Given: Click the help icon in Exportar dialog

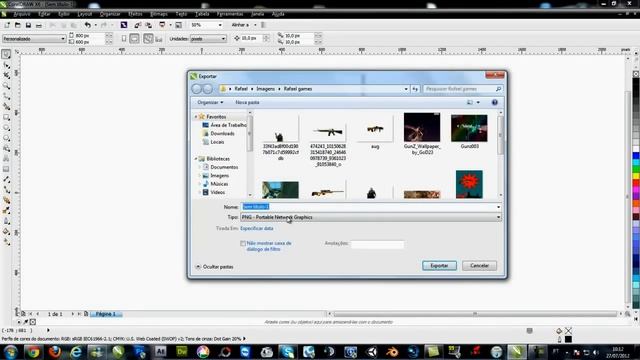Looking at the screenshot, I should (x=495, y=102).
